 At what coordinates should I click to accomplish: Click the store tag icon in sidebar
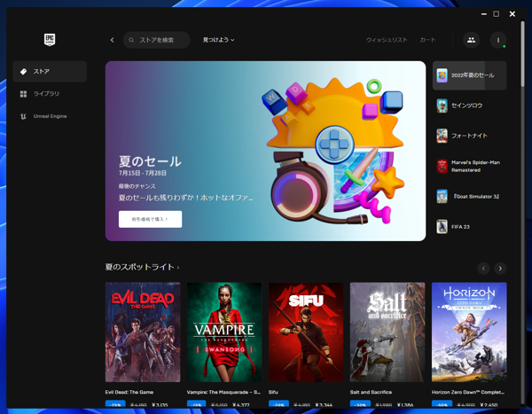point(23,72)
